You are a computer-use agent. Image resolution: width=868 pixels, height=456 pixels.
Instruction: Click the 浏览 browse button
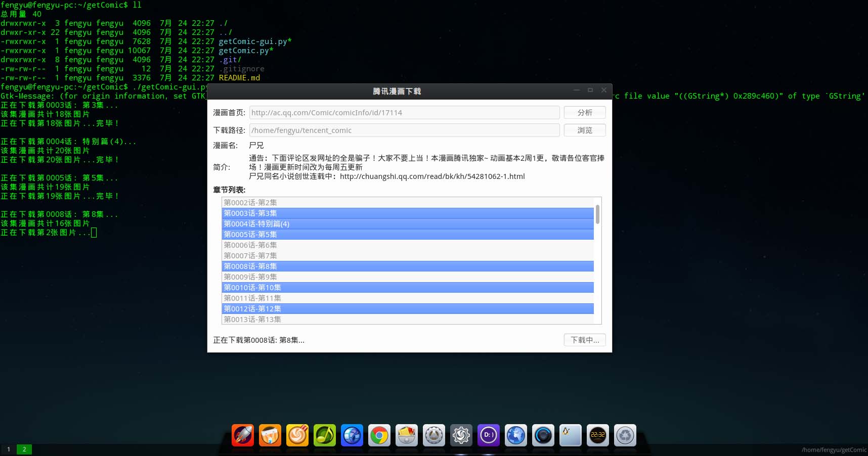585,130
